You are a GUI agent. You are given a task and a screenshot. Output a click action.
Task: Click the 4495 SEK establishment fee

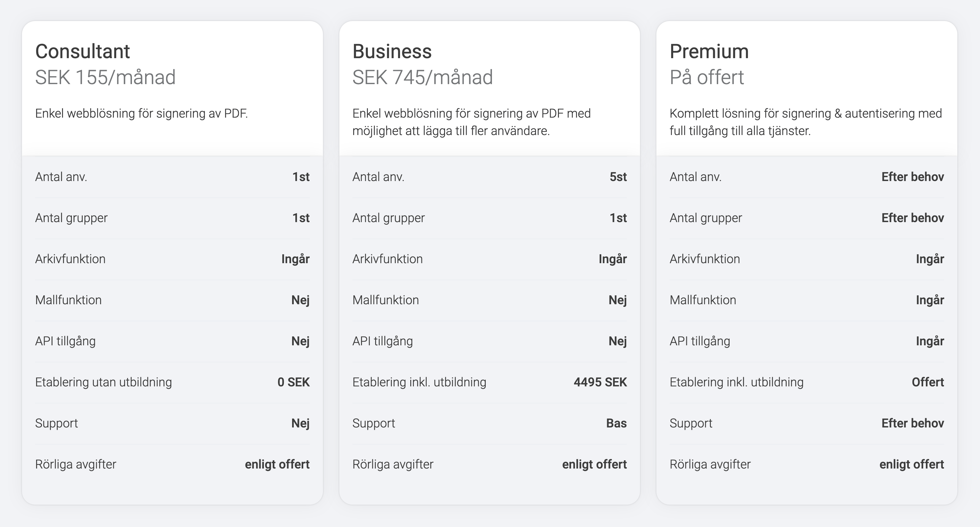pyautogui.click(x=600, y=382)
